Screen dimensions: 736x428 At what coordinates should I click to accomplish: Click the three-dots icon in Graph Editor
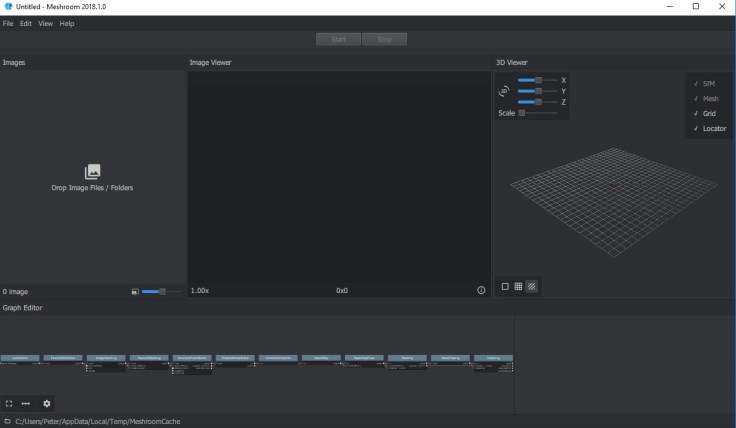(26, 403)
